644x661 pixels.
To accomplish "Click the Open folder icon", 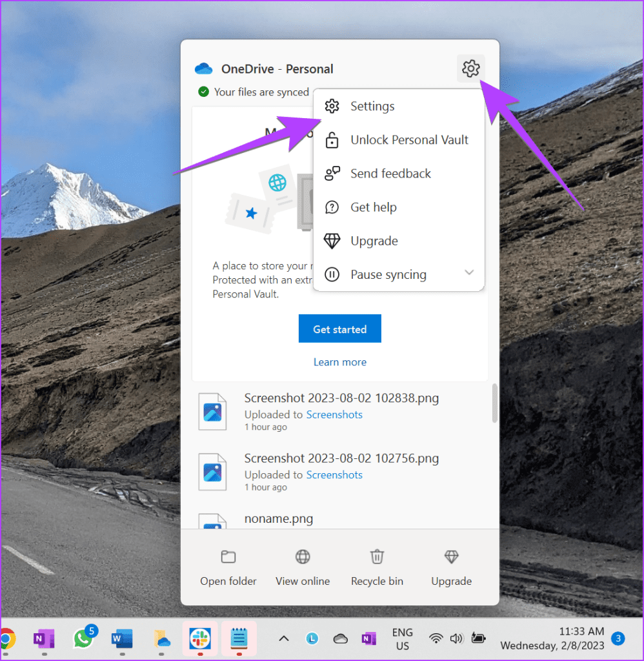I will 228,557.
